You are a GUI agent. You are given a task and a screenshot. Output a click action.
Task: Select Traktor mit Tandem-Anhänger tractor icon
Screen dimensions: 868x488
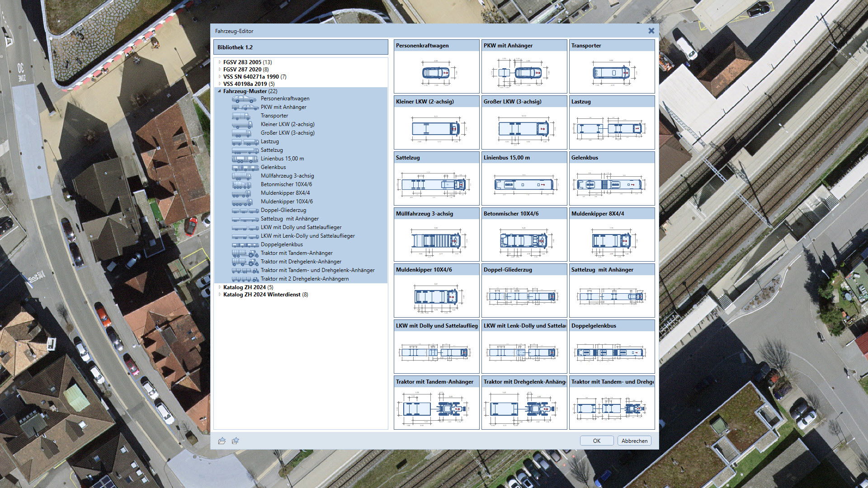pos(245,253)
